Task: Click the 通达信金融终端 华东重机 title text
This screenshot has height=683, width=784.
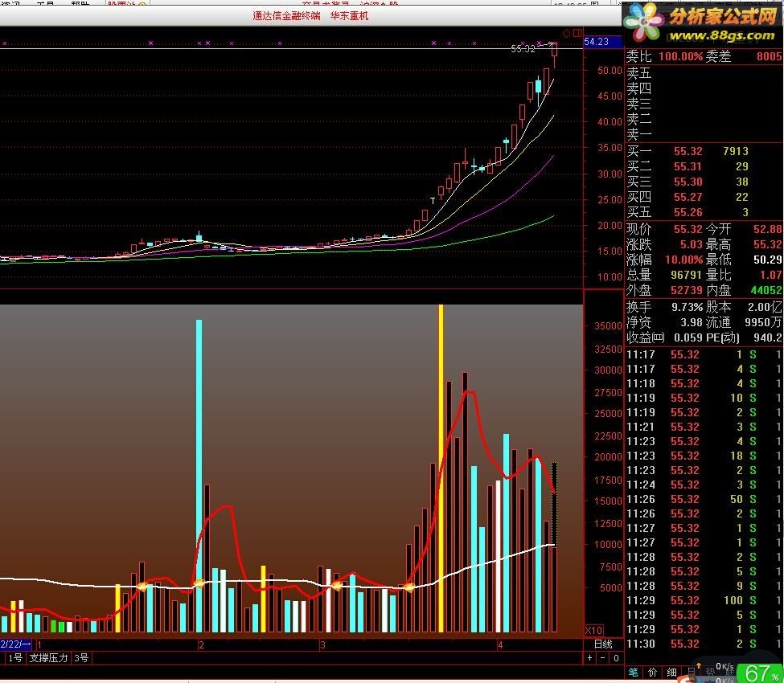Action: [x=310, y=16]
